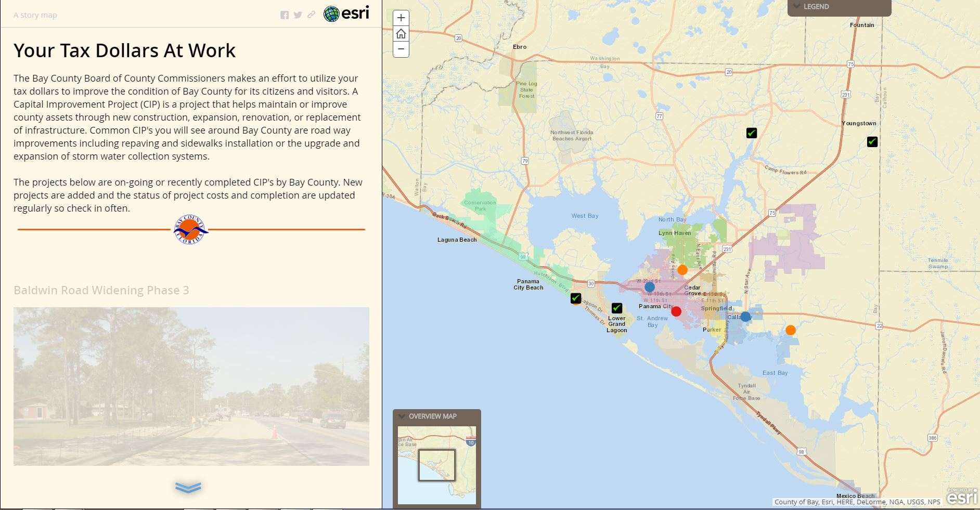Click the zoom in plus button
Viewport: 980px width, 510px height.
click(401, 18)
